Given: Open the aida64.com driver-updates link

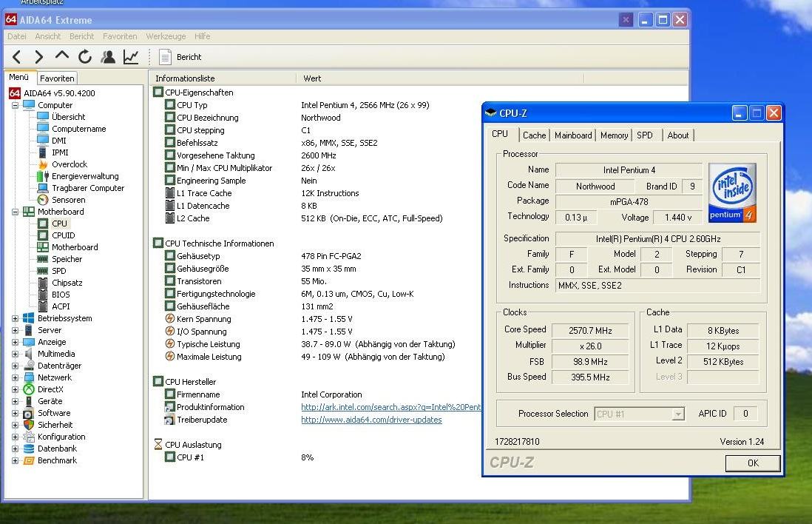Looking at the screenshot, I should coord(371,420).
